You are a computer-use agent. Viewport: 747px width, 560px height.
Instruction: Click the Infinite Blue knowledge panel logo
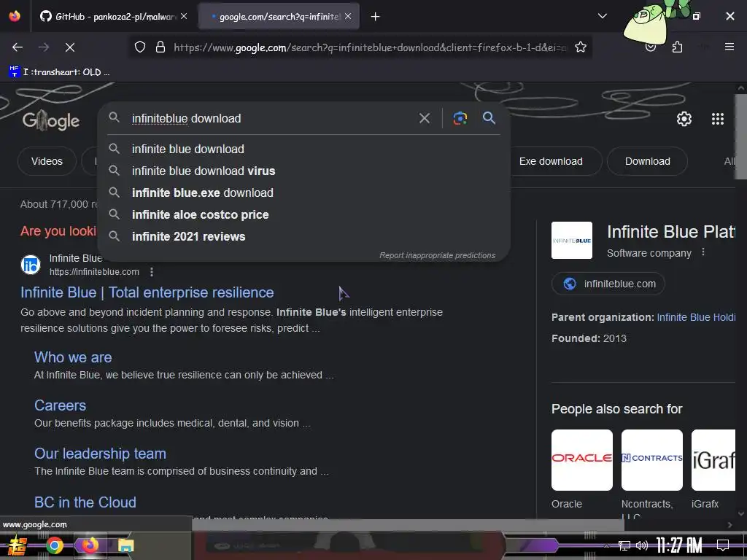[572, 241]
